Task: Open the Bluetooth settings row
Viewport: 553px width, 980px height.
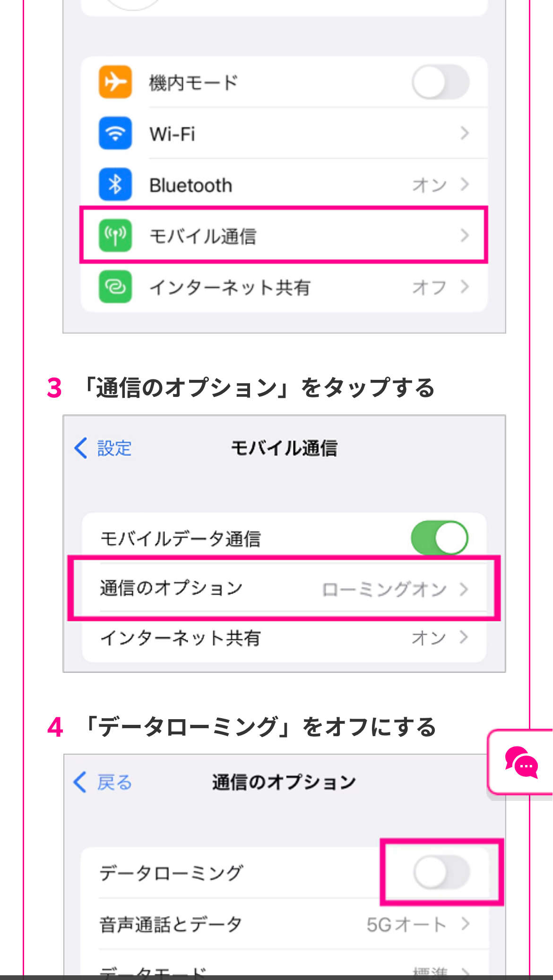Action: tap(284, 184)
